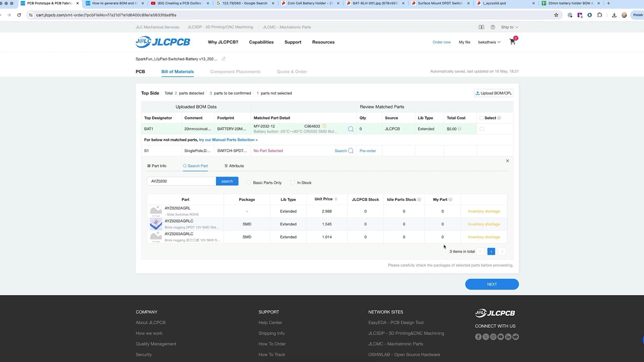Click help icon beside Idle Parts Stock
Screen dimensions: 644x362
click(x=419, y=199)
